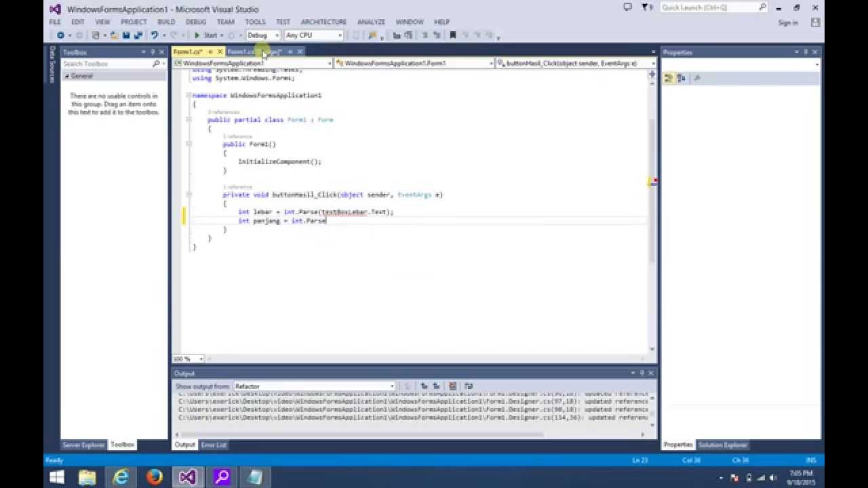868x488 pixels.
Task: Click the account avatar icon beside Sign in
Action: click(x=815, y=22)
